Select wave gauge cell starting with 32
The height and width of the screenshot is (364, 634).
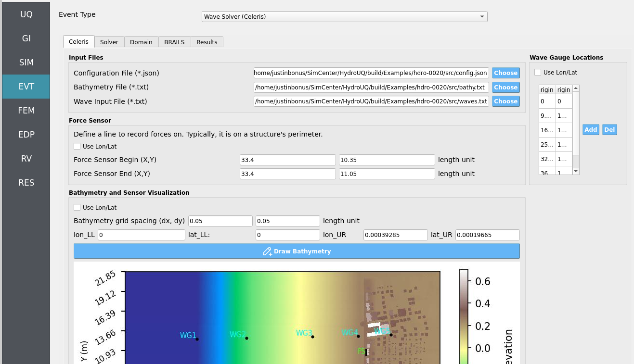tap(547, 159)
